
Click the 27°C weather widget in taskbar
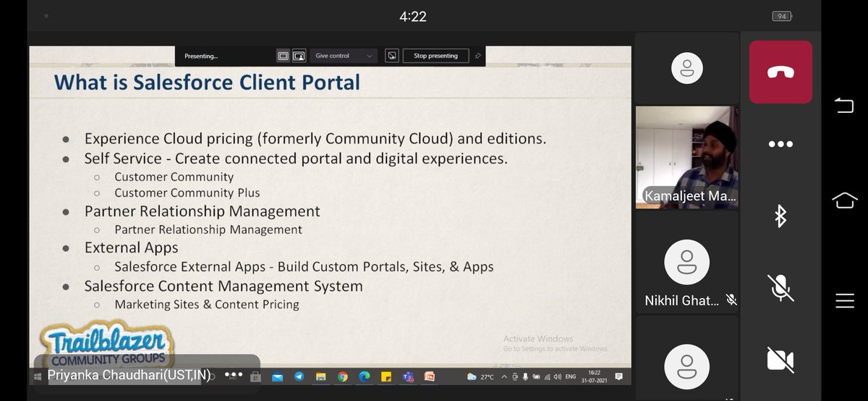point(482,377)
